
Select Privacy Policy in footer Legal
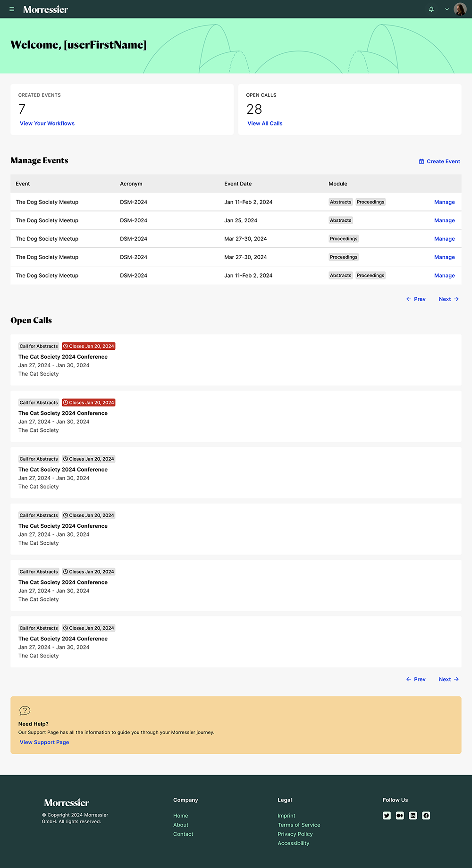coord(295,834)
